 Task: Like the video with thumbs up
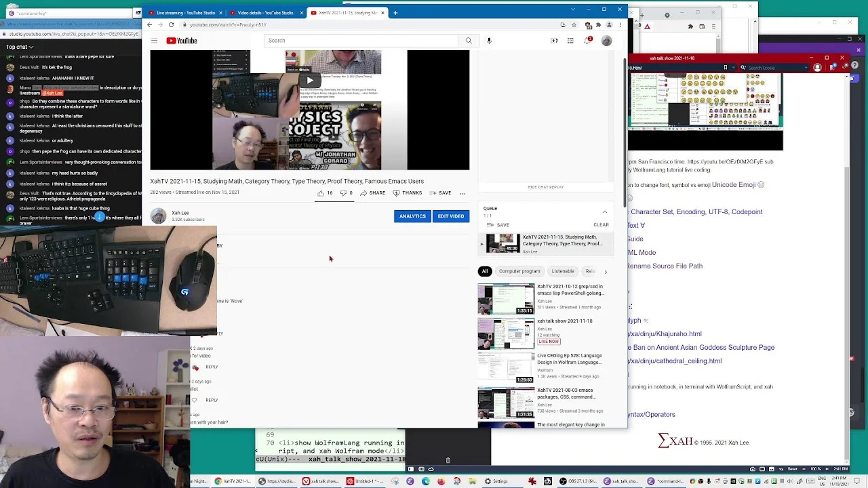coord(321,193)
